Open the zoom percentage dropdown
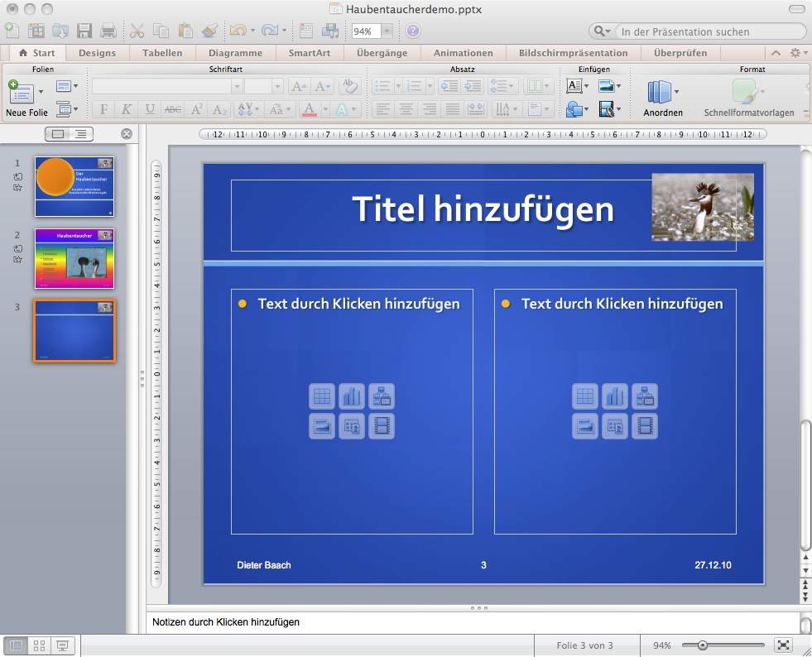812x657 pixels. coord(387,31)
